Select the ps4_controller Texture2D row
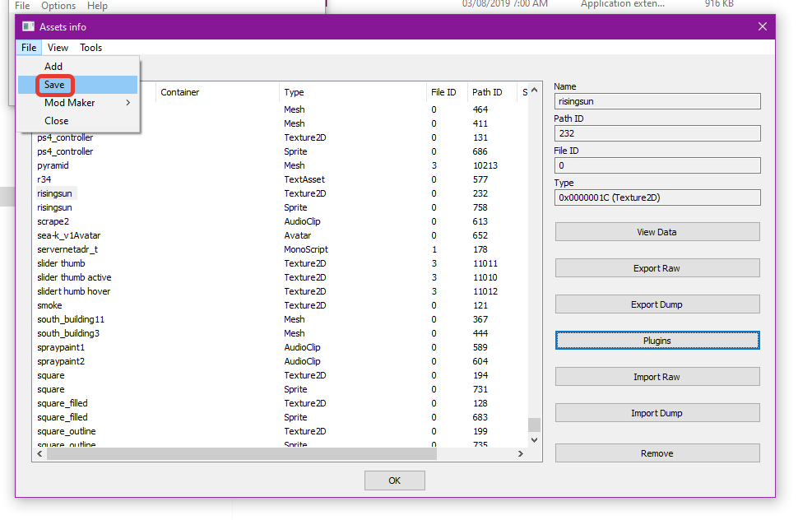This screenshot has height=520, width=812. [x=280, y=137]
